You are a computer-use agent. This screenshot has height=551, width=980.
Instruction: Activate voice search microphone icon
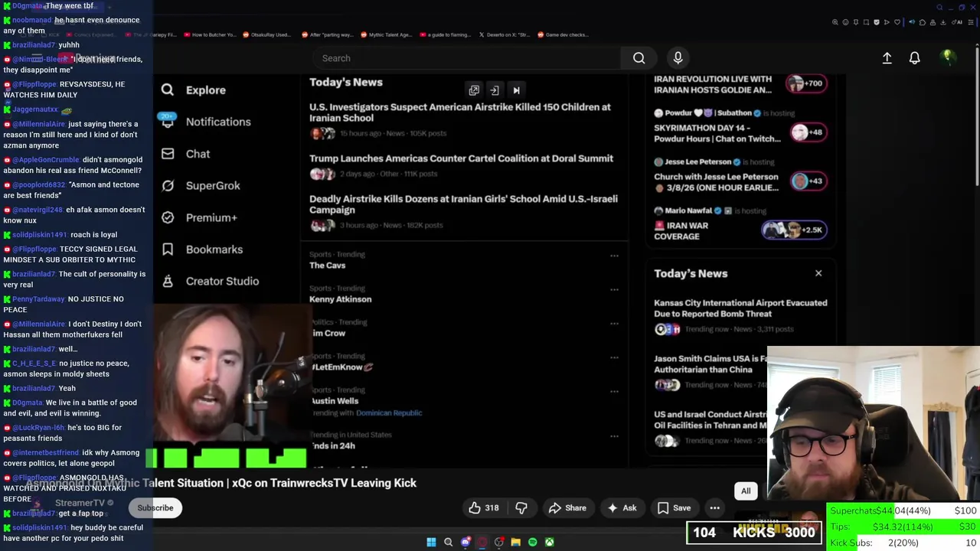(x=678, y=58)
